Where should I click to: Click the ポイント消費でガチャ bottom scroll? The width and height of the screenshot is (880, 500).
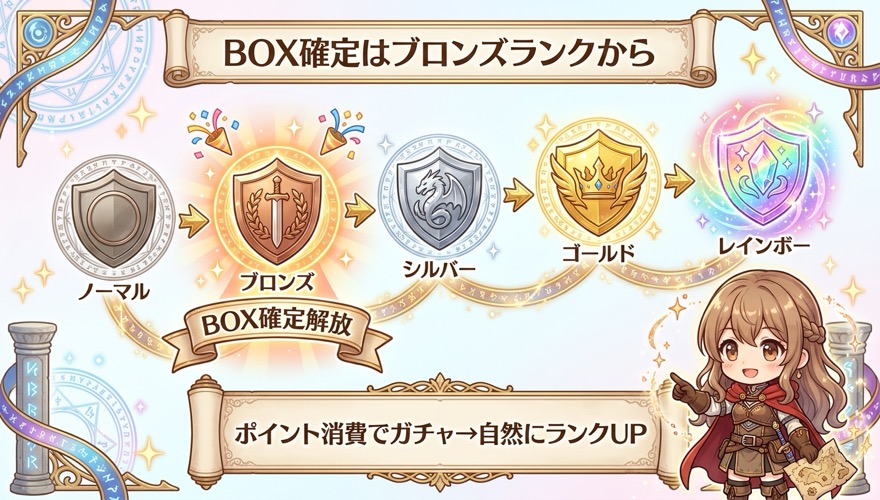[x=439, y=432]
